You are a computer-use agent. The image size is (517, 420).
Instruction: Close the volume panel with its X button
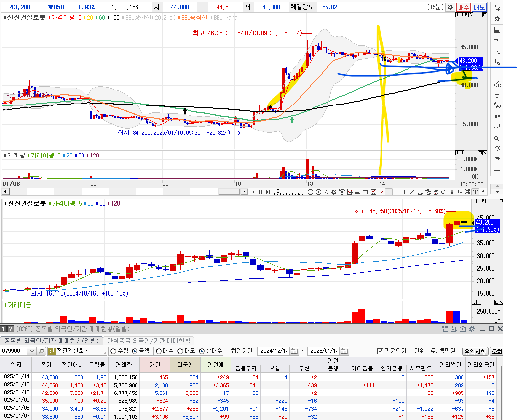(x=485, y=153)
